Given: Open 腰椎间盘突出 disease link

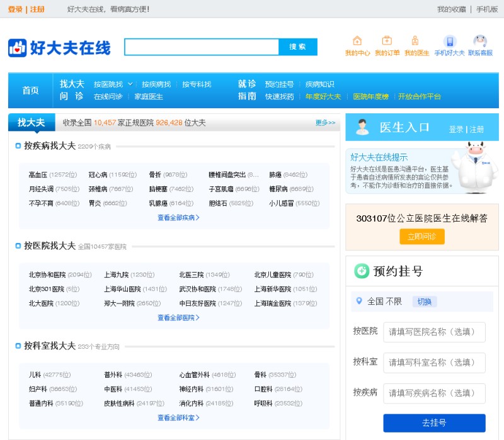Looking at the screenshot, I should coord(227,175).
